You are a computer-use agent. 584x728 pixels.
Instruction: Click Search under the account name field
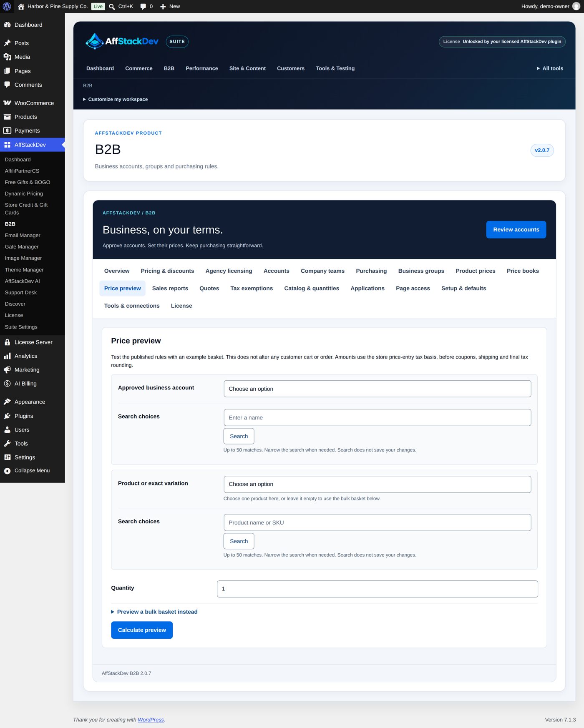pos(239,436)
